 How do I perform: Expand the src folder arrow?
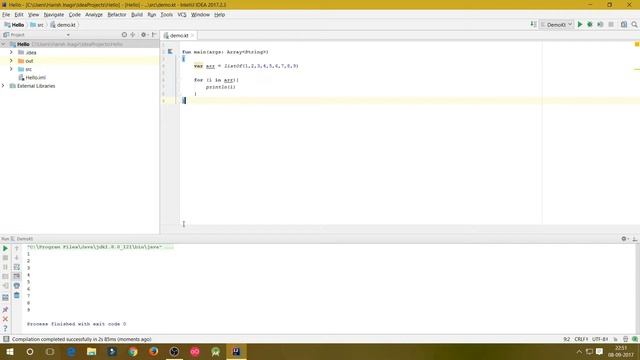[11, 69]
